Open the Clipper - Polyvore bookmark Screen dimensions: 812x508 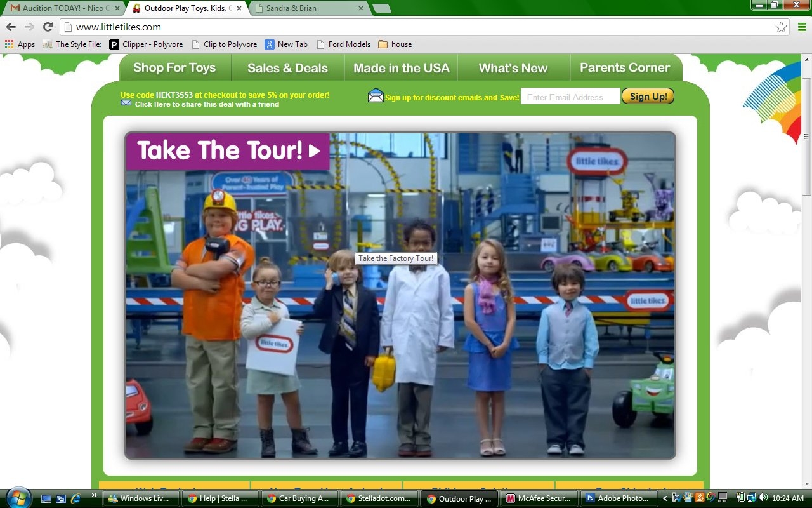click(x=146, y=44)
